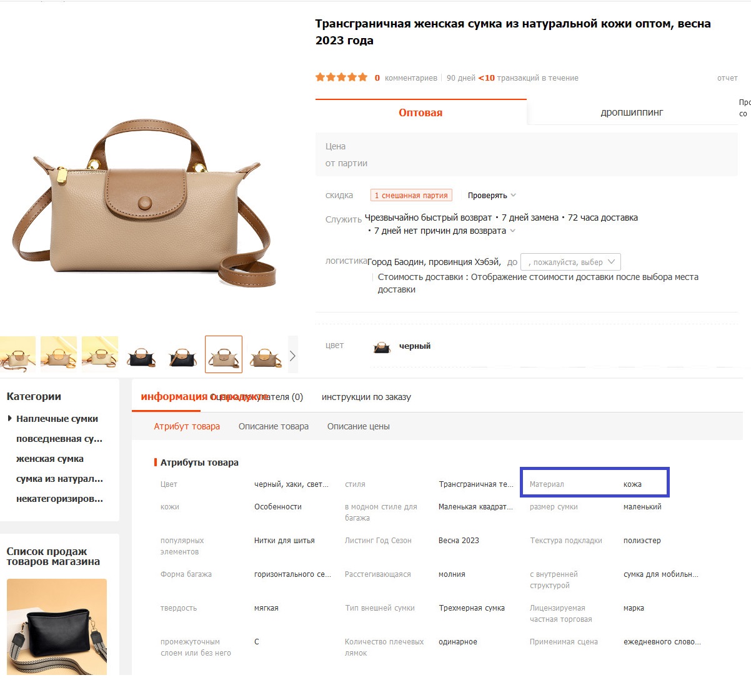
Task: Click the отчет report link
Action: (727, 78)
